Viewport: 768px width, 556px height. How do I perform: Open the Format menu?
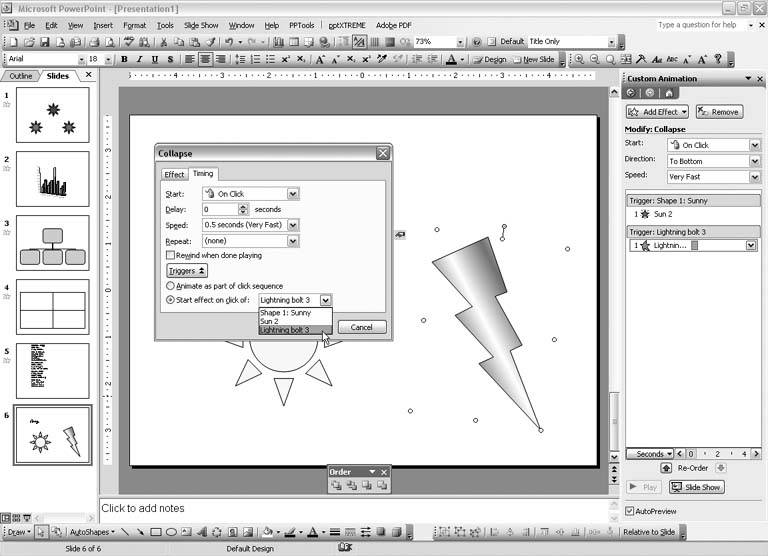point(135,25)
